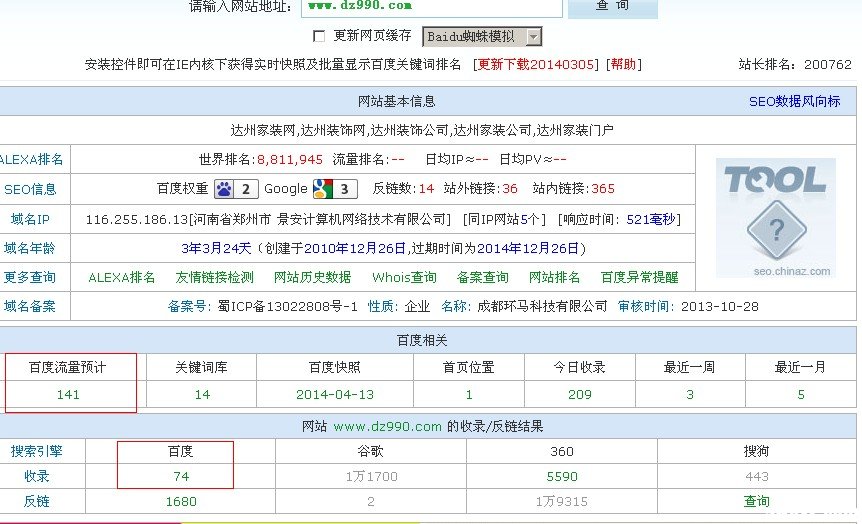Enable the 更新网页缓存 checkbox

pyautogui.click(x=320, y=36)
